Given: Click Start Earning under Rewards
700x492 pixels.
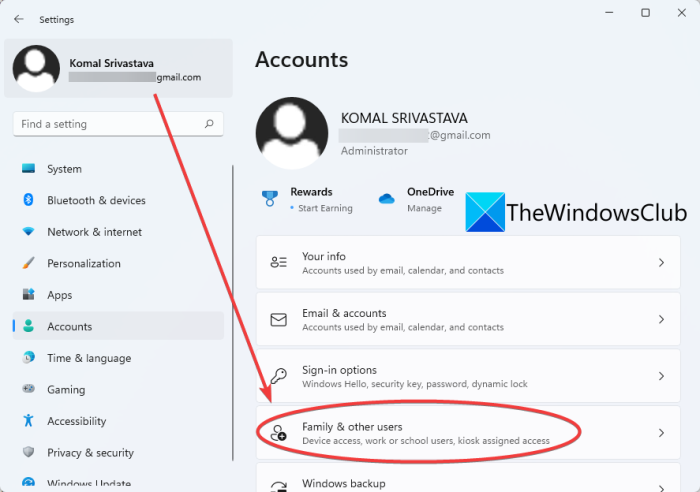Looking at the screenshot, I should pos(325,208).
